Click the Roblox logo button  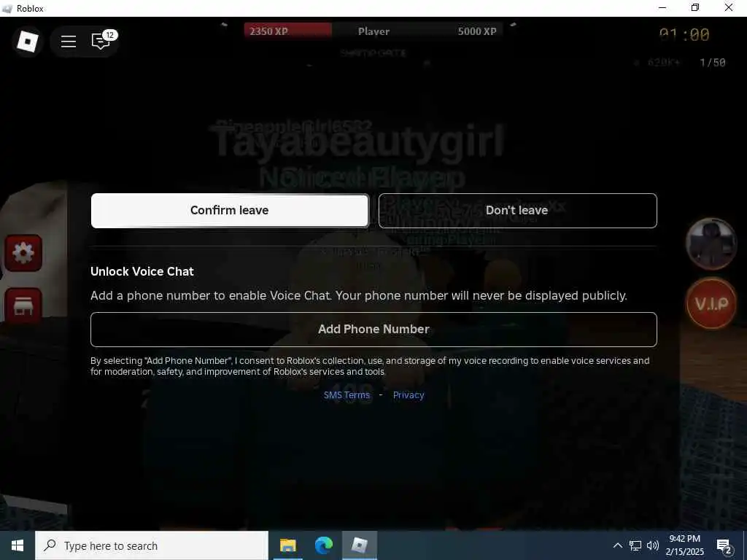(27, 42)
